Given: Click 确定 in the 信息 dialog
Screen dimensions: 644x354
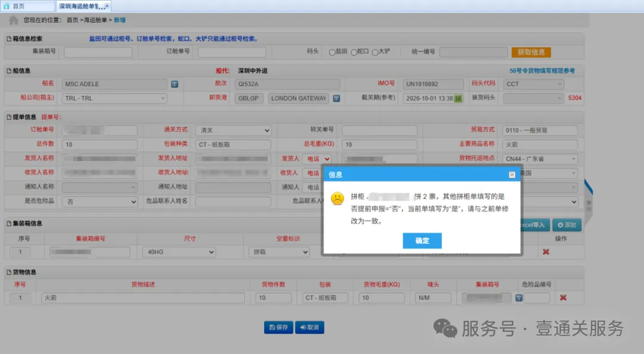Looking at the screenshot, I should [x=422, y=241].
